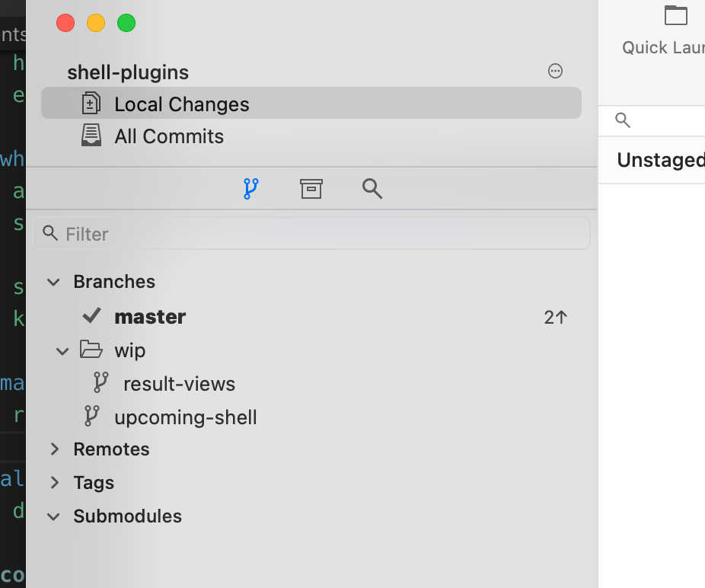The image size is (705, 588).
Task: Click the Quick Launch folder icon
Action: point(675,15)
